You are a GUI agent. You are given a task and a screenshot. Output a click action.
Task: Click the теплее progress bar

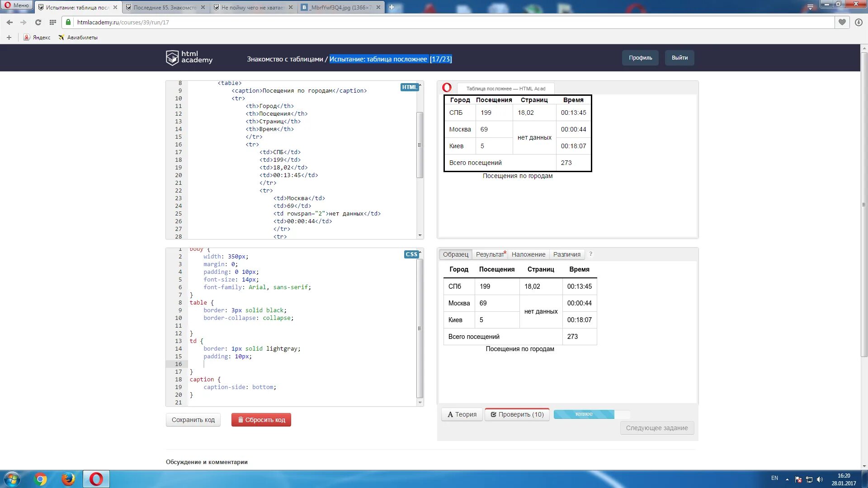click(584, 414)
